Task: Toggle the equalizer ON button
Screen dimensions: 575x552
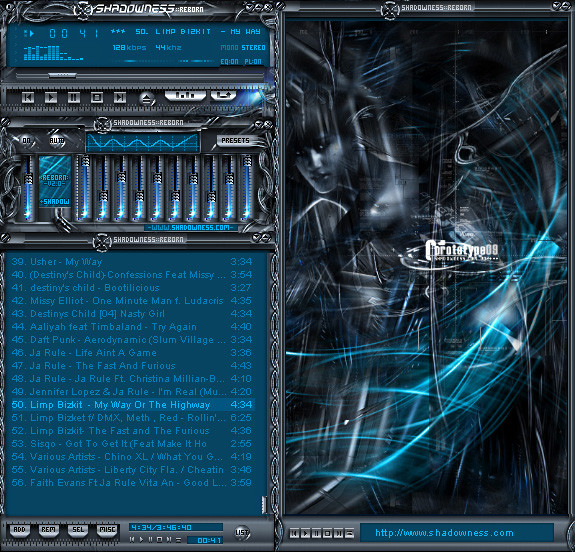Action: (26, 140)
